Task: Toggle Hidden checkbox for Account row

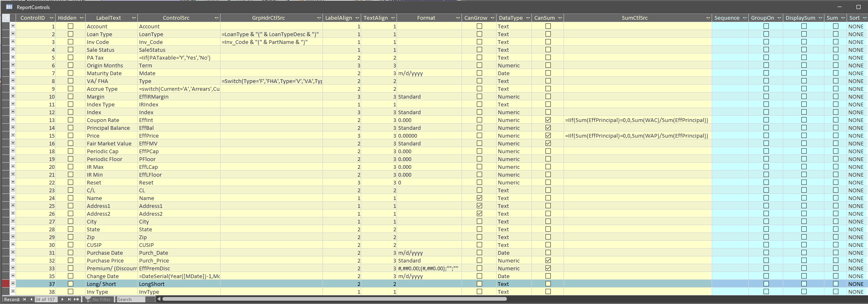Action: pos(70,26)
